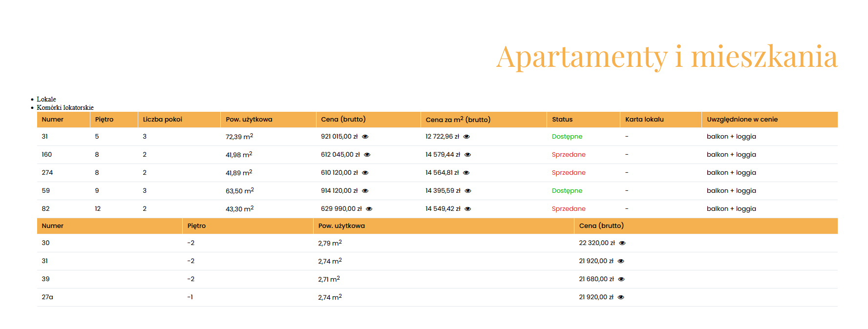Show price history for 14 579,44 zł
Screen dimensions: 868x329
467,155
